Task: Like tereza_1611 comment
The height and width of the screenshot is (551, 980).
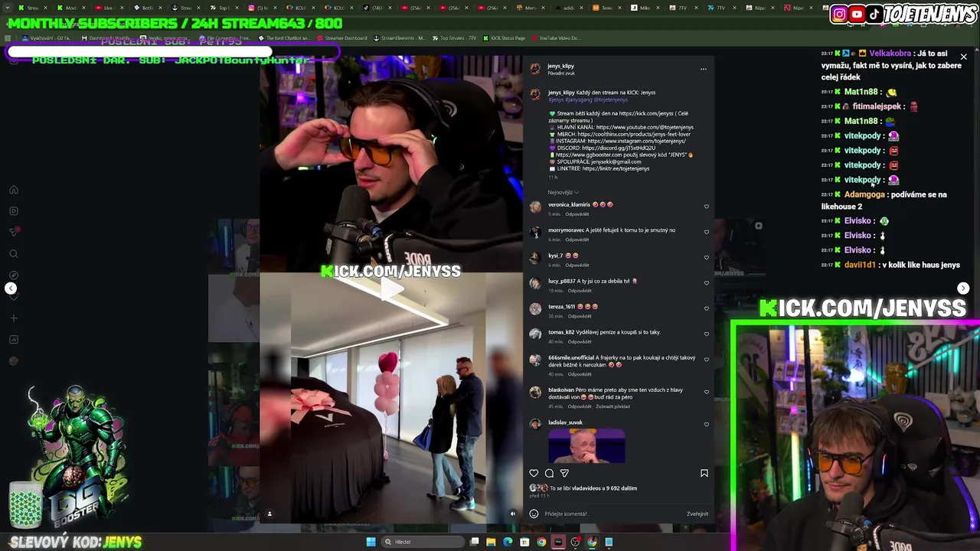Action: [706, 308]
